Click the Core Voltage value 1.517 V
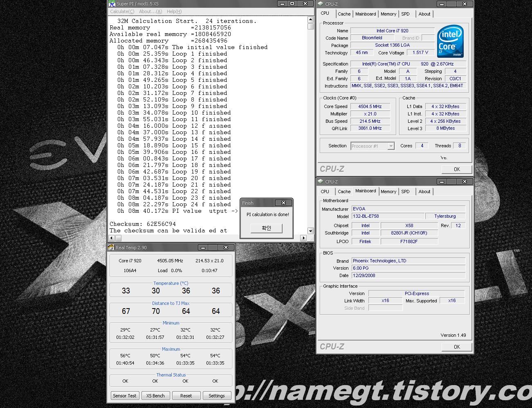This screenshot has height=408, width=532. tap(420, 52)
